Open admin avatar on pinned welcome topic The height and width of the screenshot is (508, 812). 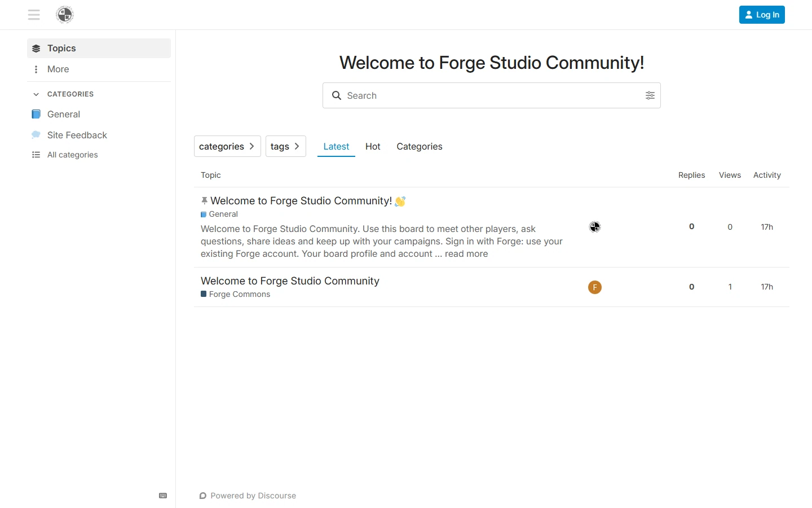pyautogui.click(x=595, y=227)
